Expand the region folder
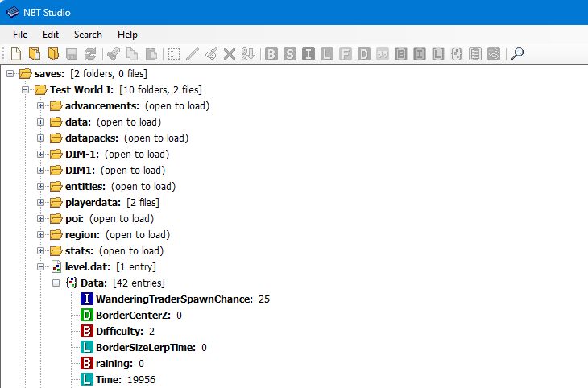Screen dimensions: 588x388 (41, 235)
